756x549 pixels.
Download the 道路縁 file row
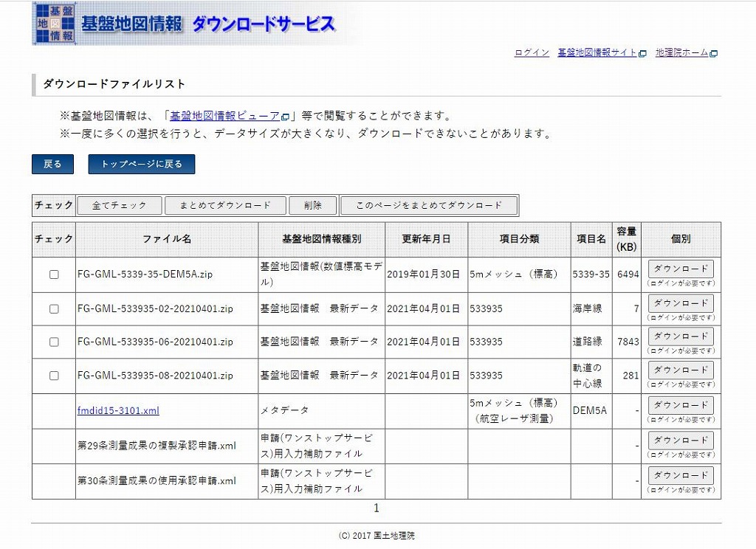[681, 336]
